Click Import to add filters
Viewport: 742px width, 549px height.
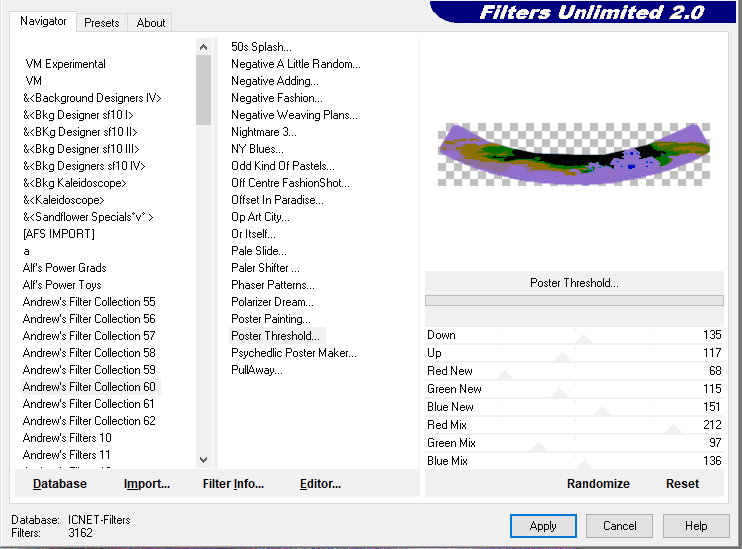pos(147,484)
